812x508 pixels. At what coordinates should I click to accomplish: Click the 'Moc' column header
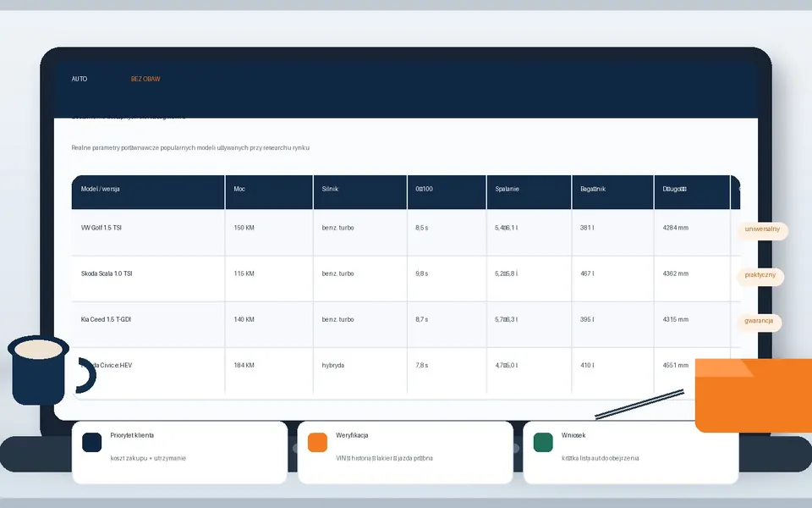269,192
